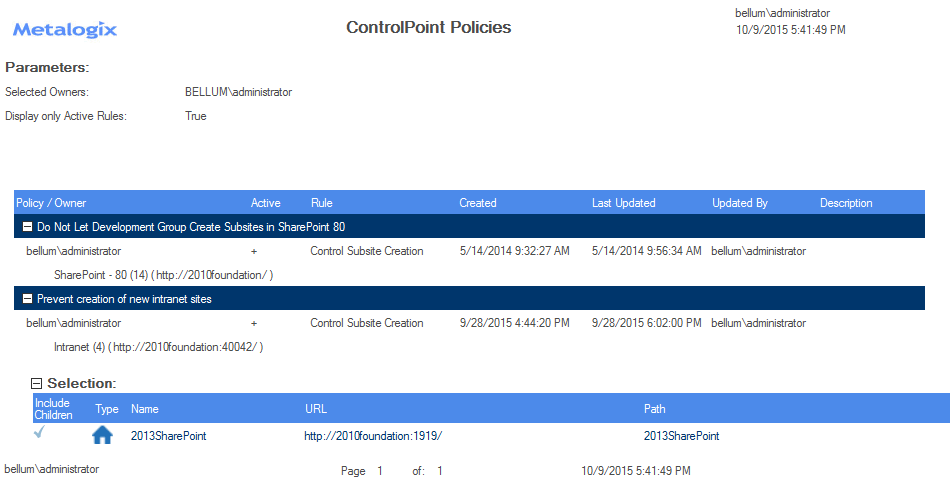
Task: Click the footer bellum\administrator user name
Action: [x=51, y=469]
